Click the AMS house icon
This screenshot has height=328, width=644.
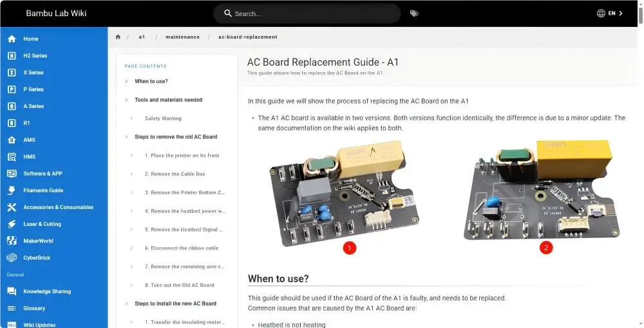(12, 140)
